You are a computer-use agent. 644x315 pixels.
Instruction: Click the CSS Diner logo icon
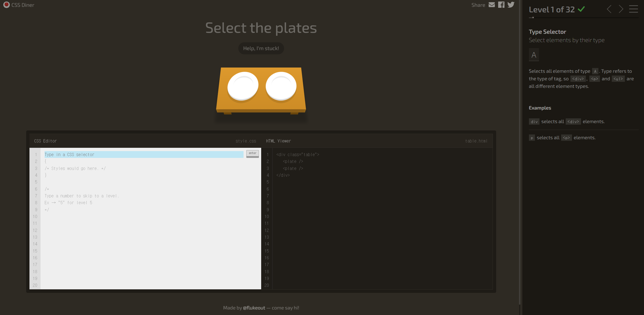[7, 5]
